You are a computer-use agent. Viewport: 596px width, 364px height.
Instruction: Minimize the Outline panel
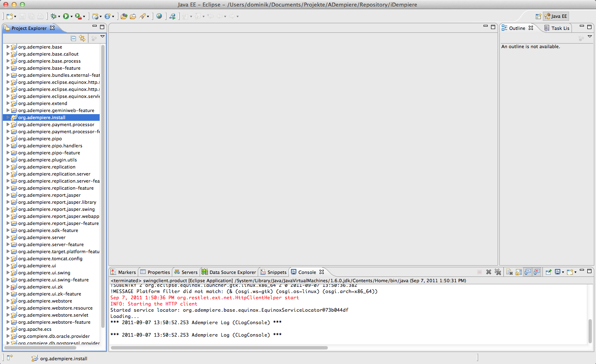[x=582, y=27]
